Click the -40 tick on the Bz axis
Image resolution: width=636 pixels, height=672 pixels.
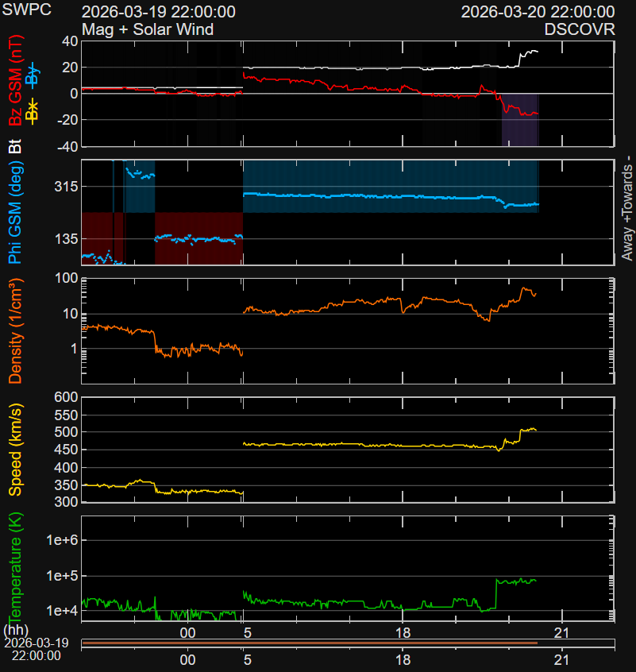tap(67, 147)
